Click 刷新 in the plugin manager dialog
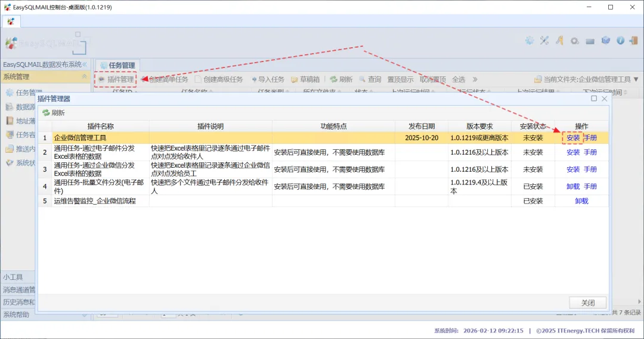This screenshot has height=339, width=644. [54, 113]
